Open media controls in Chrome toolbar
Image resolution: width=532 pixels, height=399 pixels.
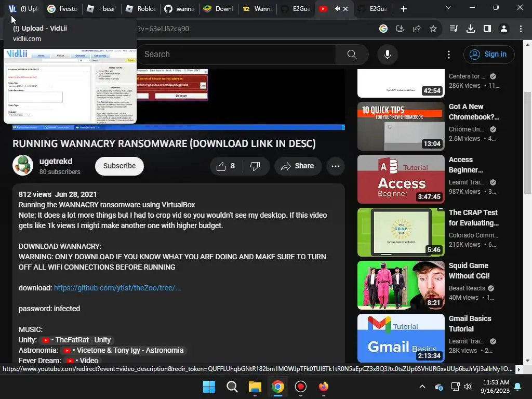point(454,29)
